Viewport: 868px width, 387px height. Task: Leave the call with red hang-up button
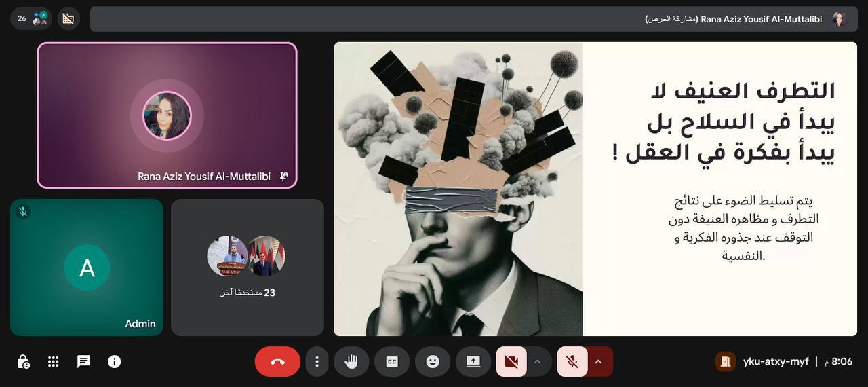point(277,361)
